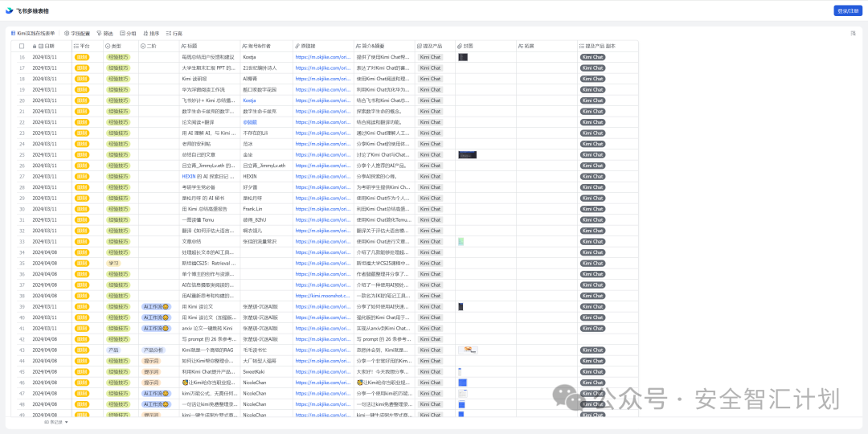Open the cover thumbnail in row 39
Viewport: 868px width, 434px height.
(461, 306)
